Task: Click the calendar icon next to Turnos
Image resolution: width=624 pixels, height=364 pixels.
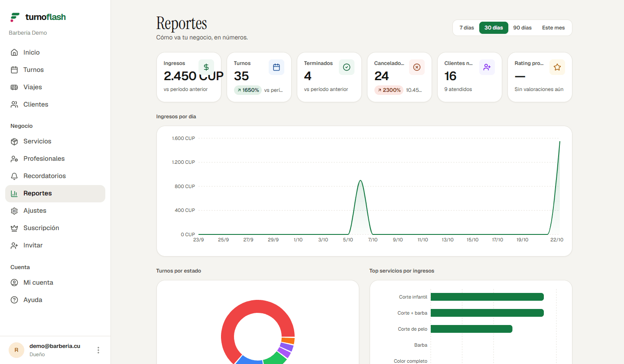Action: (x=14, y=70)
